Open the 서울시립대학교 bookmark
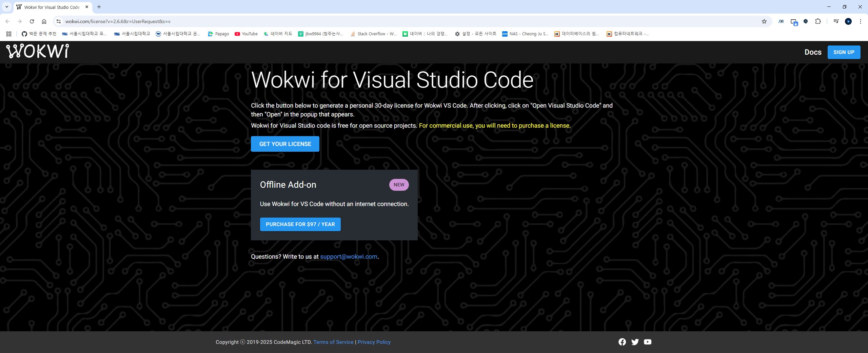 pos(132,34)
